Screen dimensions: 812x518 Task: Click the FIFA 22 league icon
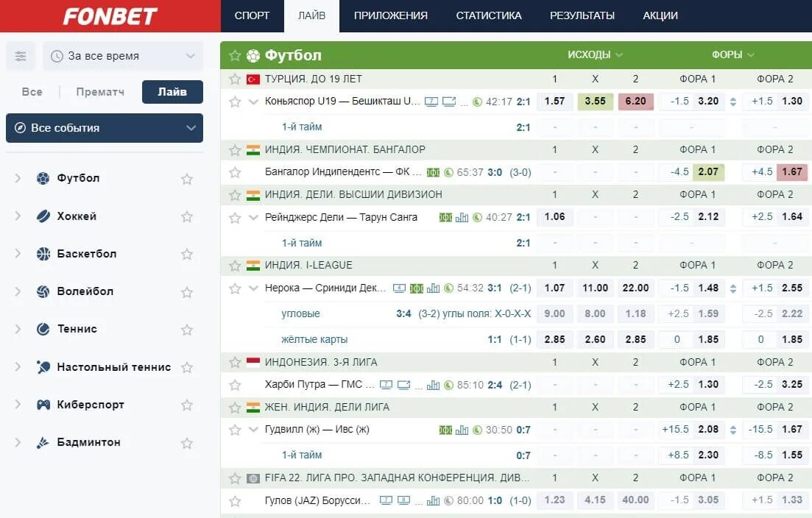(x=253, y=478)
